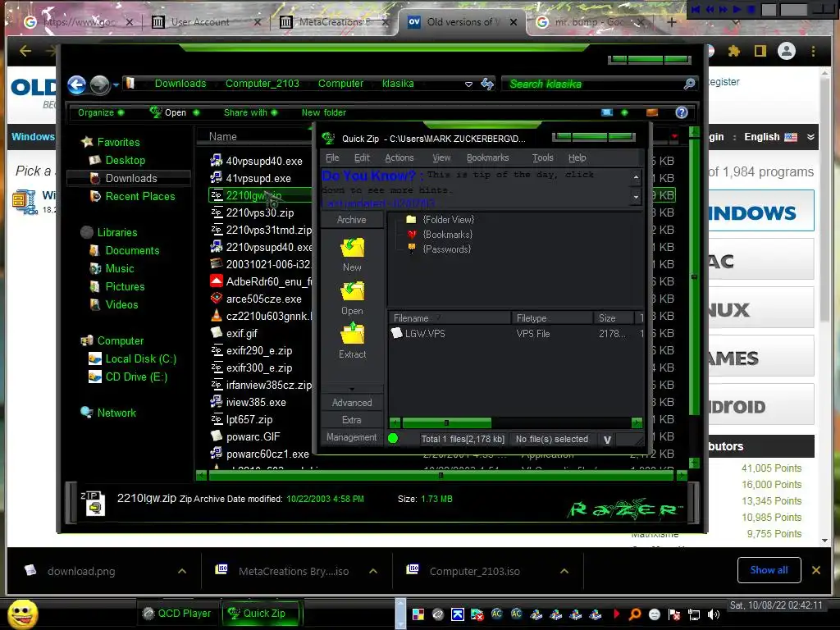Select the file 40vpsupd40.exe
The width and height of the screenshot is (840, 630).
[263, 161]
